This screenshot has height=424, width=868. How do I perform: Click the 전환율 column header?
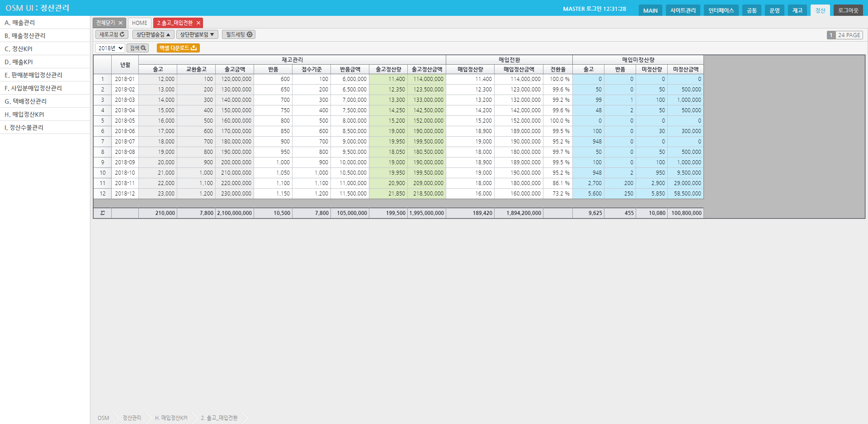558,69
